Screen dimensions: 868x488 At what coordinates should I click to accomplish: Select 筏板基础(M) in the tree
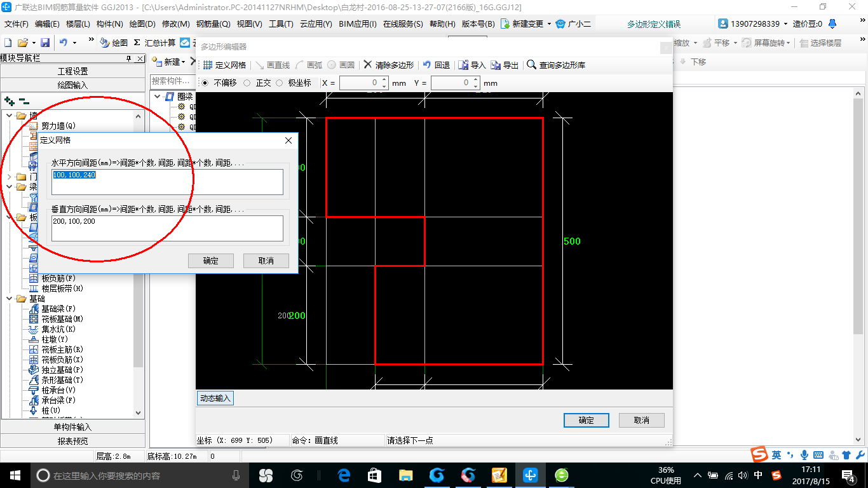(62, 319)
